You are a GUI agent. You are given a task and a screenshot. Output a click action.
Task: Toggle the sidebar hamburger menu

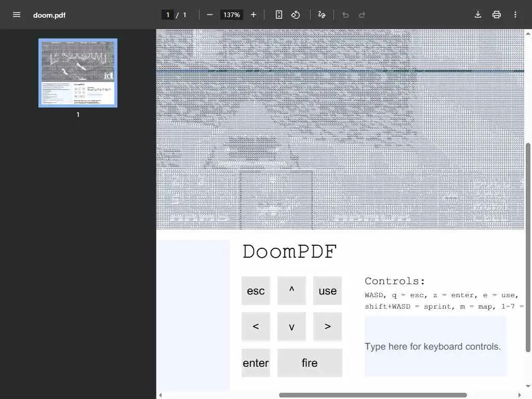pyautogui.click(x=16, y=15)
